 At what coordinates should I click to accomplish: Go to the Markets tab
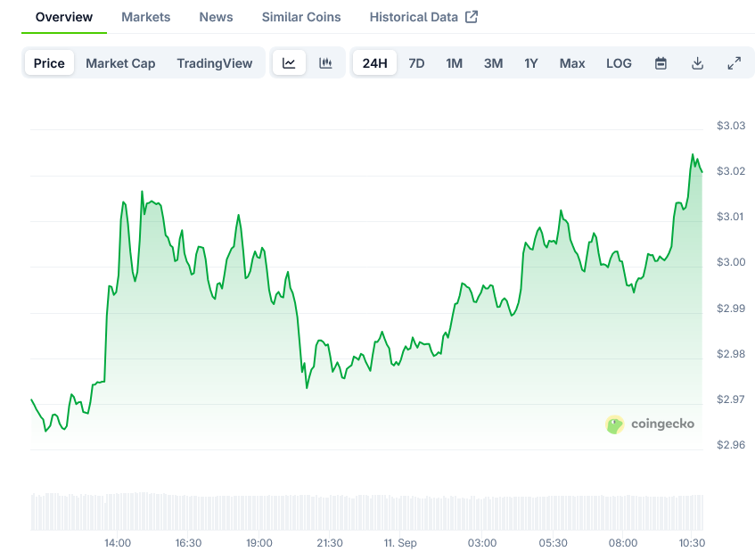point(145,17)
